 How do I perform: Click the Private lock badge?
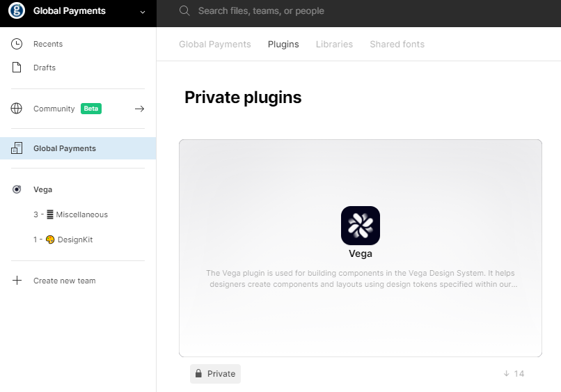(215, 374)
